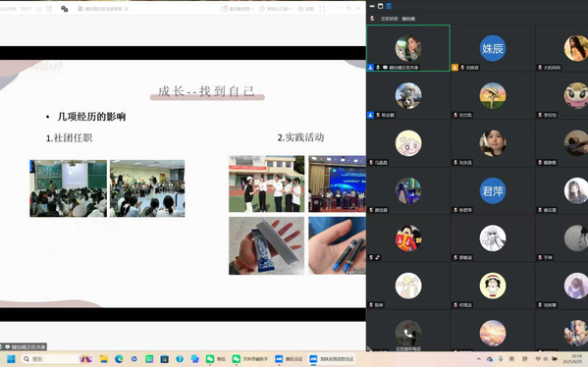Switch to list layout icon in participant panel
This screenshot has width=588, height=367.
pyautogui.click(x=389, y=6)
